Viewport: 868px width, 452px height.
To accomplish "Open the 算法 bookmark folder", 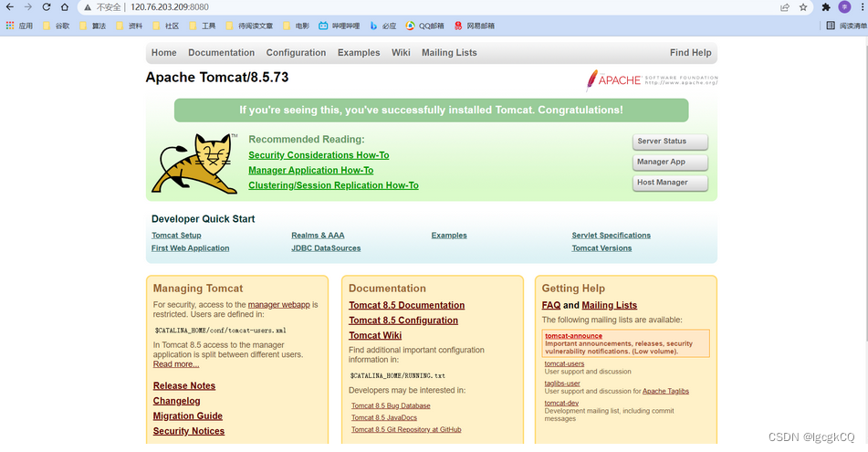I will [92, 26].
